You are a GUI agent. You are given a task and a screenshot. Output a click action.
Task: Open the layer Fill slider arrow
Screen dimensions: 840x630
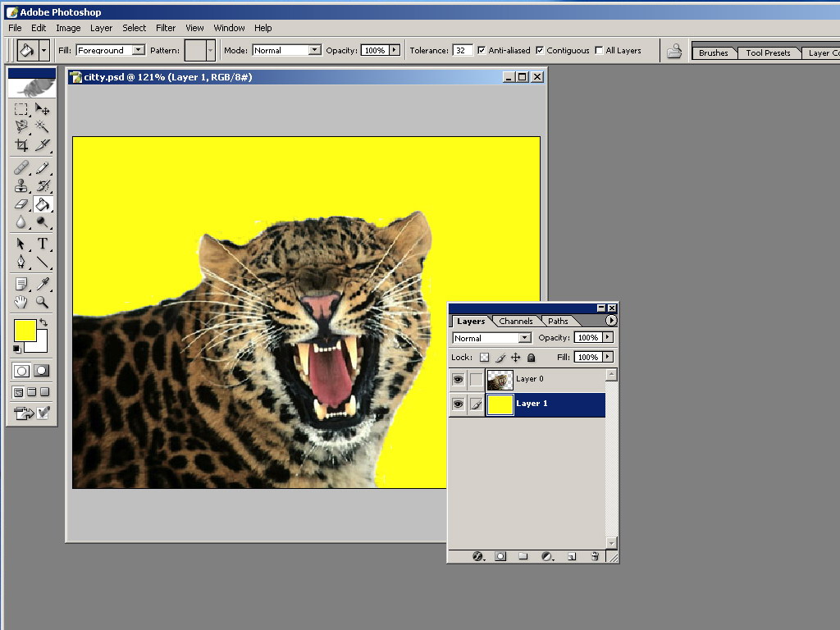coord(608,357)
